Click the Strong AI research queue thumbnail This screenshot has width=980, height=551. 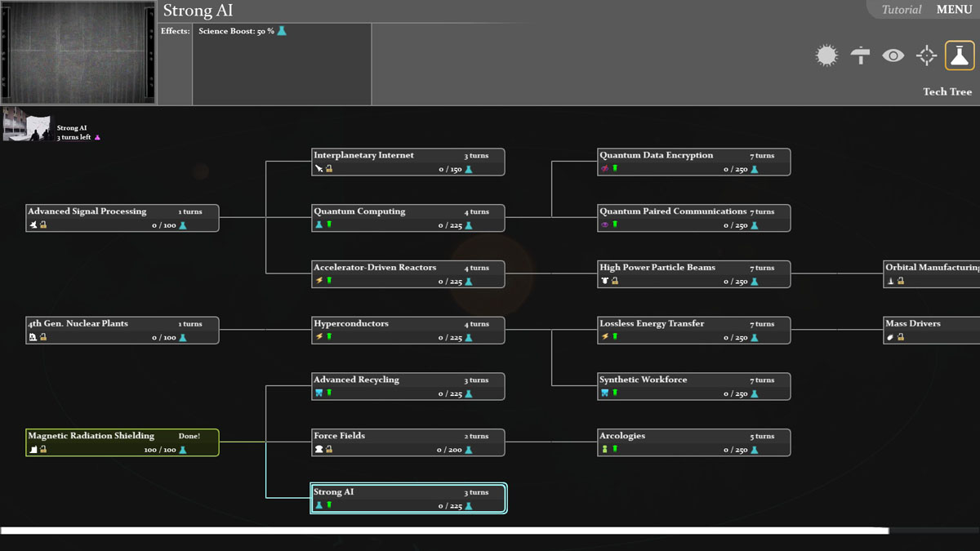pos(27,124)
